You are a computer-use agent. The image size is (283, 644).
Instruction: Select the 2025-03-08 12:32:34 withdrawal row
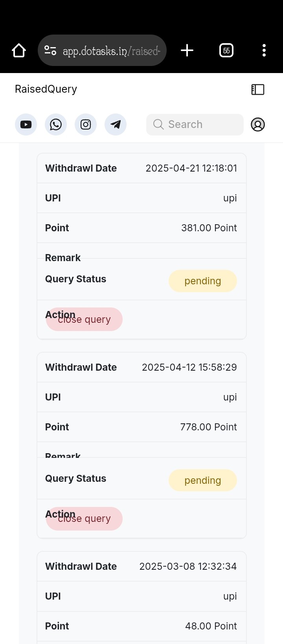(x=141, y=566)
